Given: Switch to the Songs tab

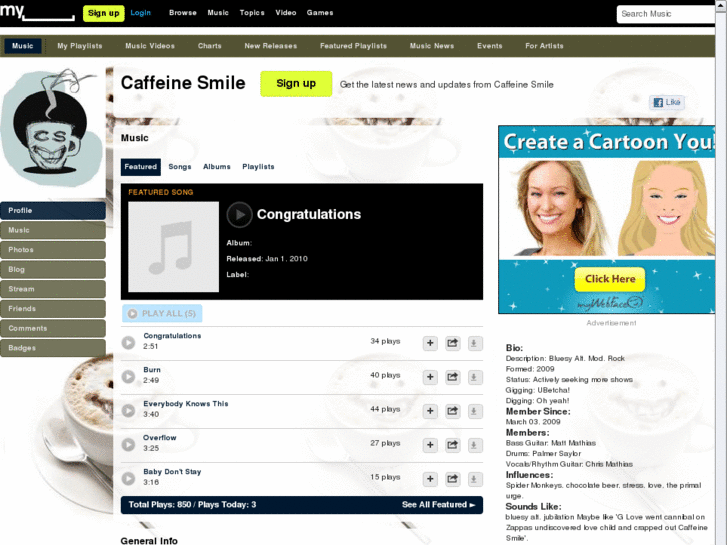Looking at the screenshot, I should [180, 167].
